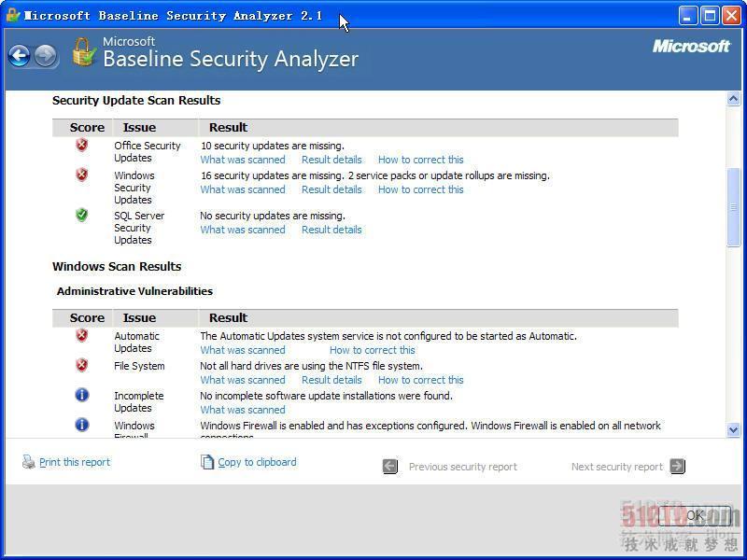Viewport: 747px width, 560px height.
Task: Click the text 'No security updates are missing.'
Action: [x=273, y=216]
